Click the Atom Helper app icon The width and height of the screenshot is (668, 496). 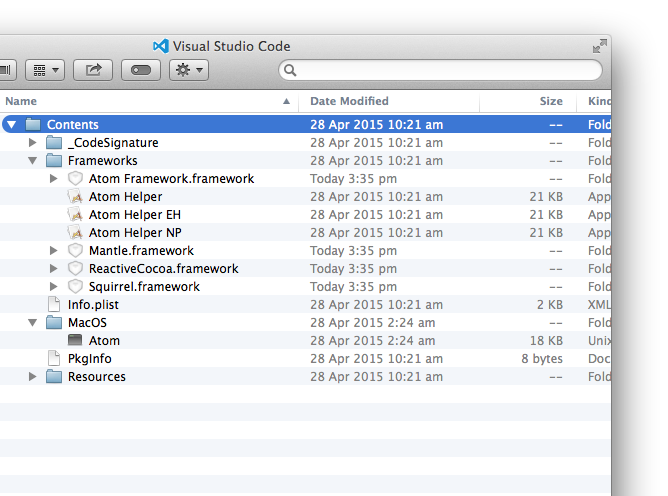point(75,196)
